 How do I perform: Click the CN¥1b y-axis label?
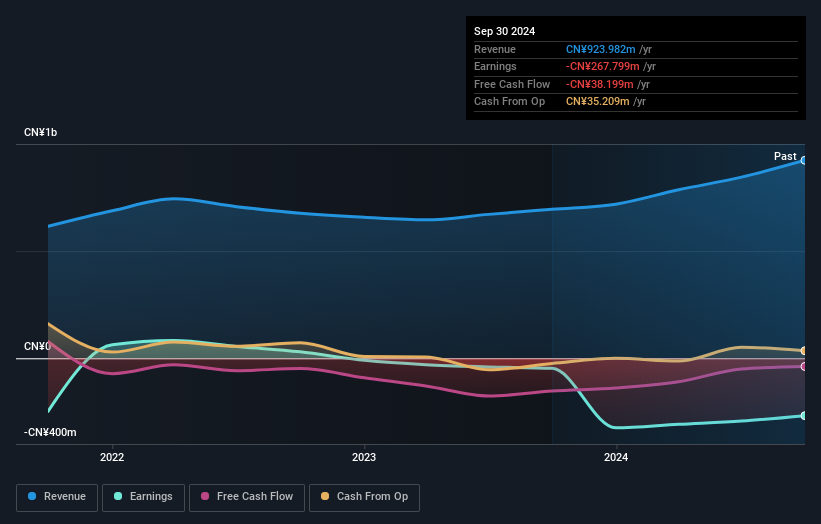tap(40, 132)
